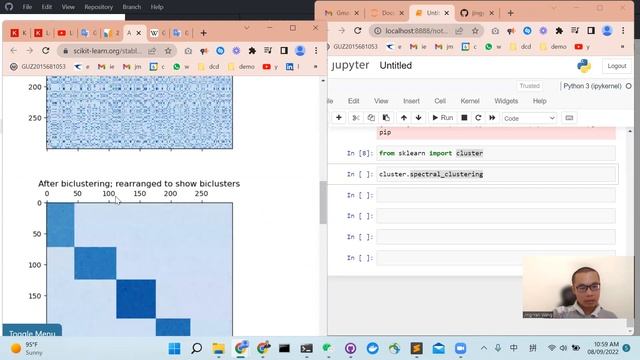Move the selected cell up
This screenshot has width=640, height=360.
click(404, 118)
